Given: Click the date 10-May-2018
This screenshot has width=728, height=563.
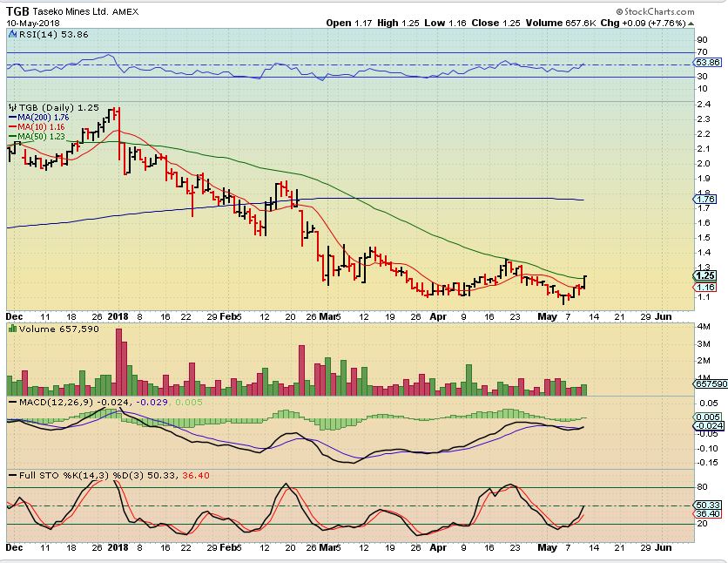Looking at the screenshot, I should pyautogui.click(x=33, y=24).
